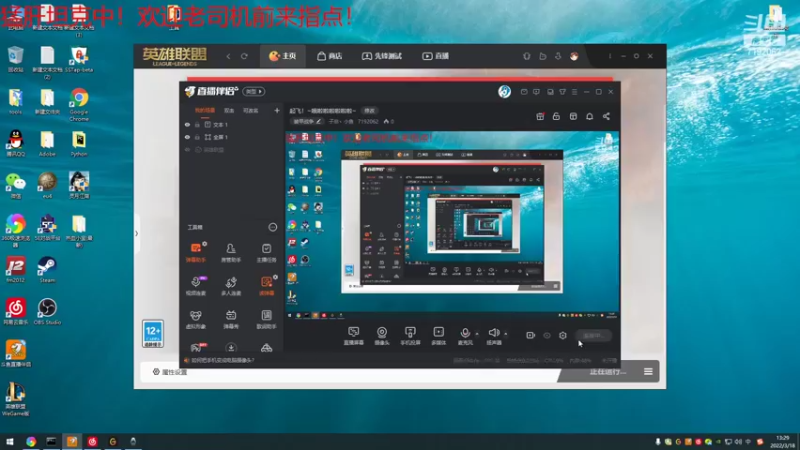
Task: Click Chrome icon in the taskbar
Action: click(31, 441)
